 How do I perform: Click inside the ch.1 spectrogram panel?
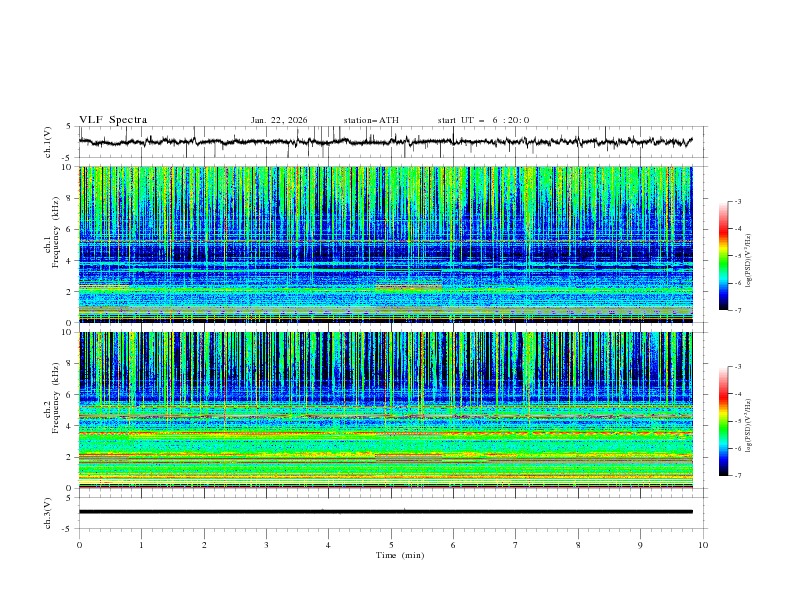click(385, 244)
